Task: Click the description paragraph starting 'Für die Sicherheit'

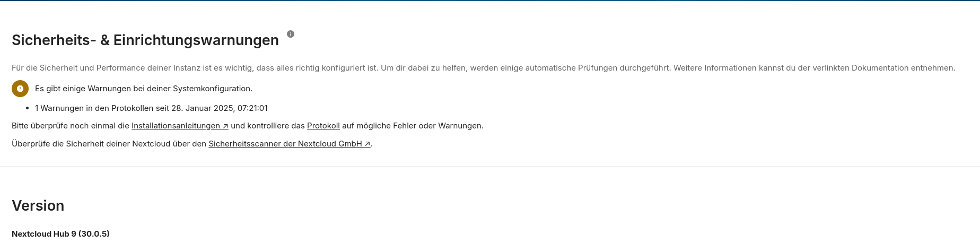Action: [x=318, y=68]
